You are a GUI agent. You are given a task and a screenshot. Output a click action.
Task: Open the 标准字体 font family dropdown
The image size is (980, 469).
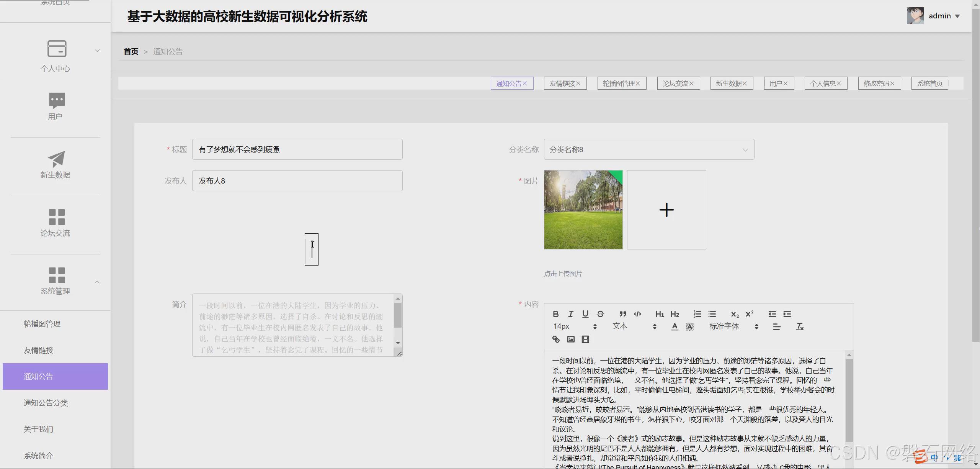coord(733,326)
